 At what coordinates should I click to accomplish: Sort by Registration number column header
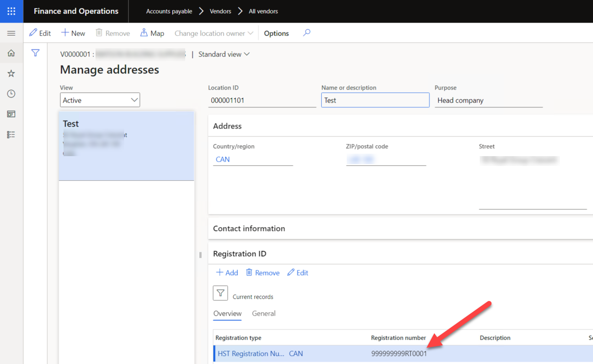coord(398,338)
